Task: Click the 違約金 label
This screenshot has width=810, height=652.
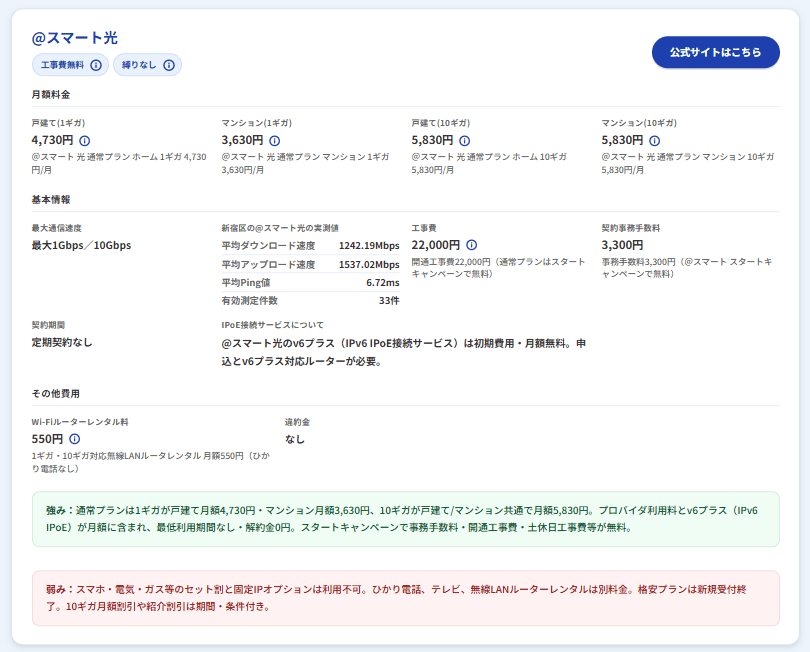Action: [x=298, y=422]
